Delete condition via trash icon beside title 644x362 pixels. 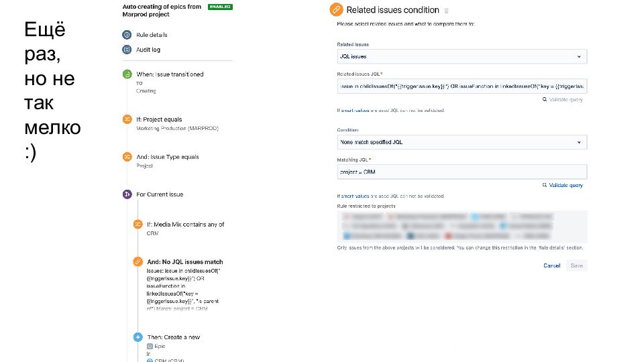447,11
